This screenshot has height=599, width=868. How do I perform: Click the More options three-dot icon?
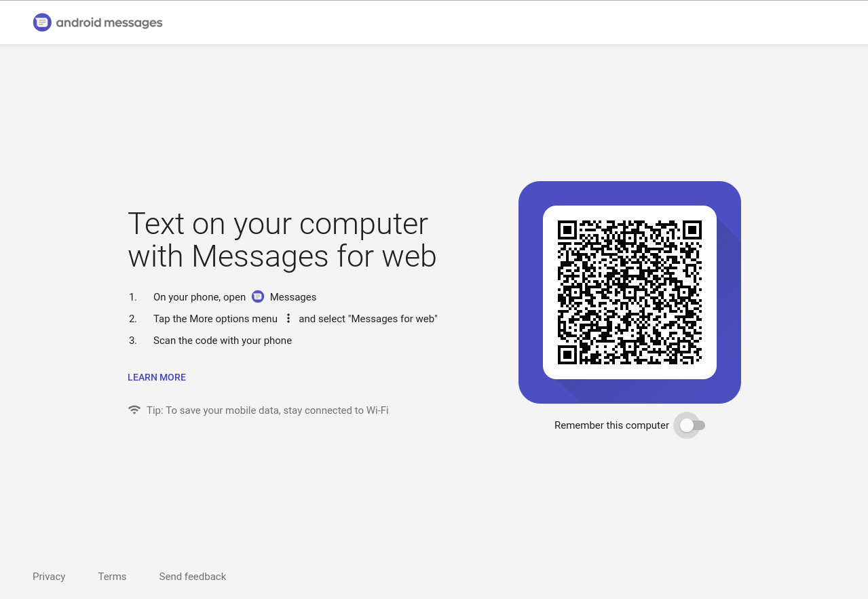(x=288, y=318)
